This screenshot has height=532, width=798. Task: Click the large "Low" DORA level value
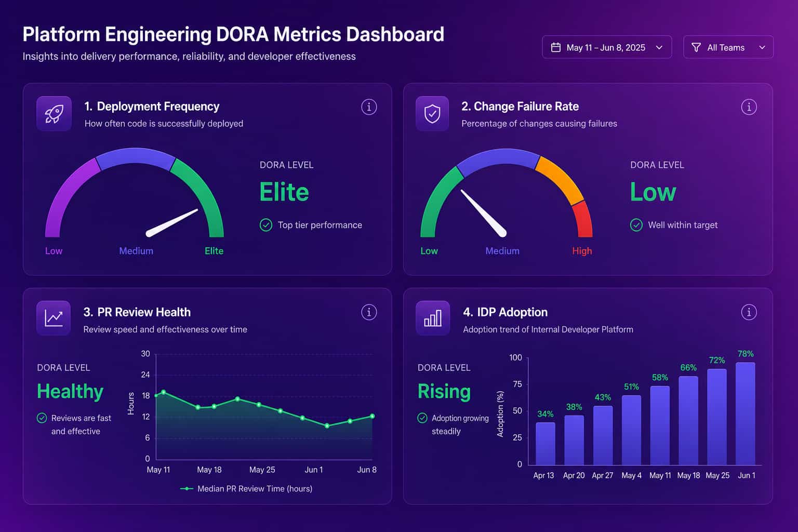tap(653, 192)
